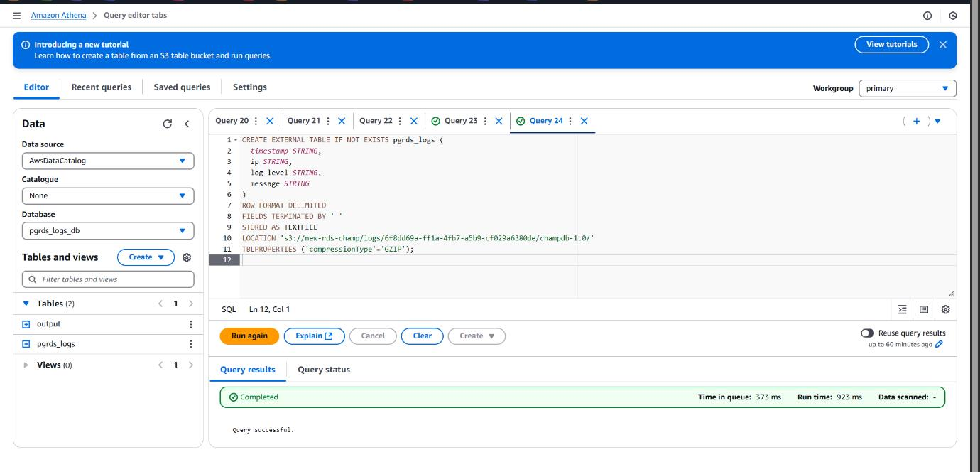Open the actions menu for the output table
This screenshot has width=980, height=472.
coord(190,324)
